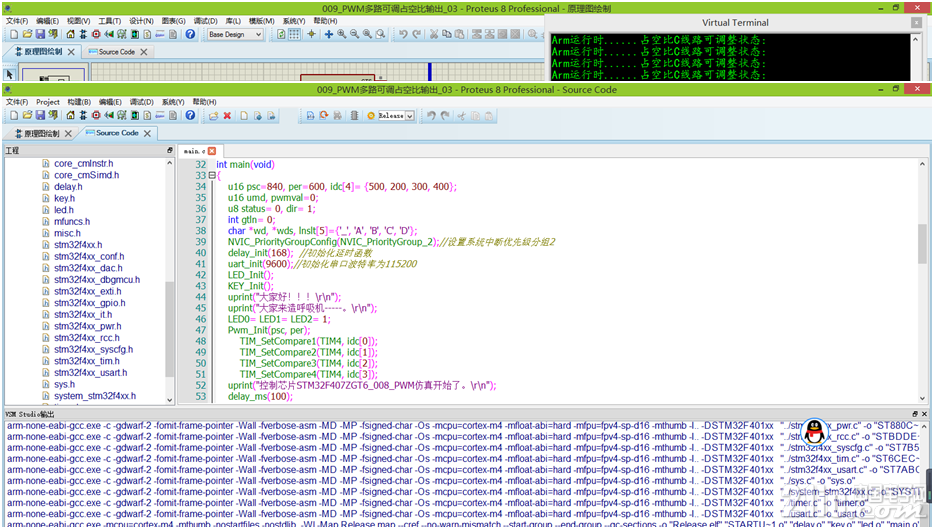Click redraw display icon in schematic window toolbar
Viewport: 935px width, 527px height.
coord(281,35)
